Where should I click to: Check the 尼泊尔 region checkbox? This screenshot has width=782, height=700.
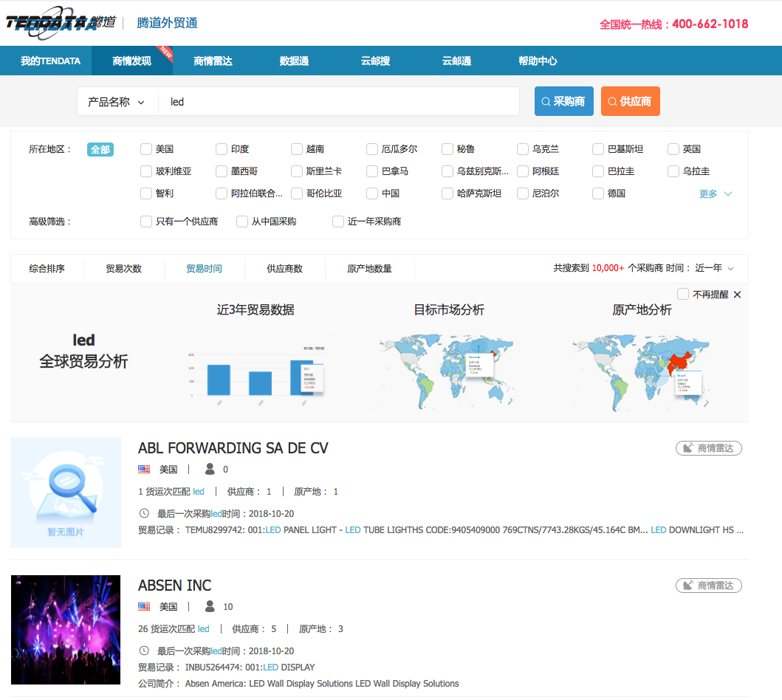[x=523, y=193]
